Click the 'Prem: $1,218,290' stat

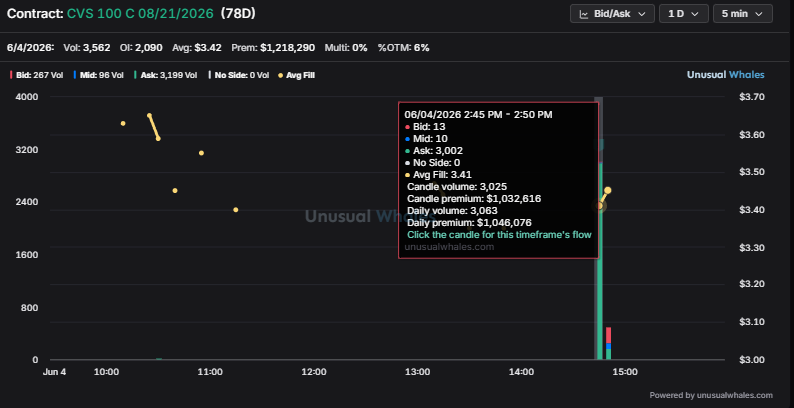click(x=273, y=48)
